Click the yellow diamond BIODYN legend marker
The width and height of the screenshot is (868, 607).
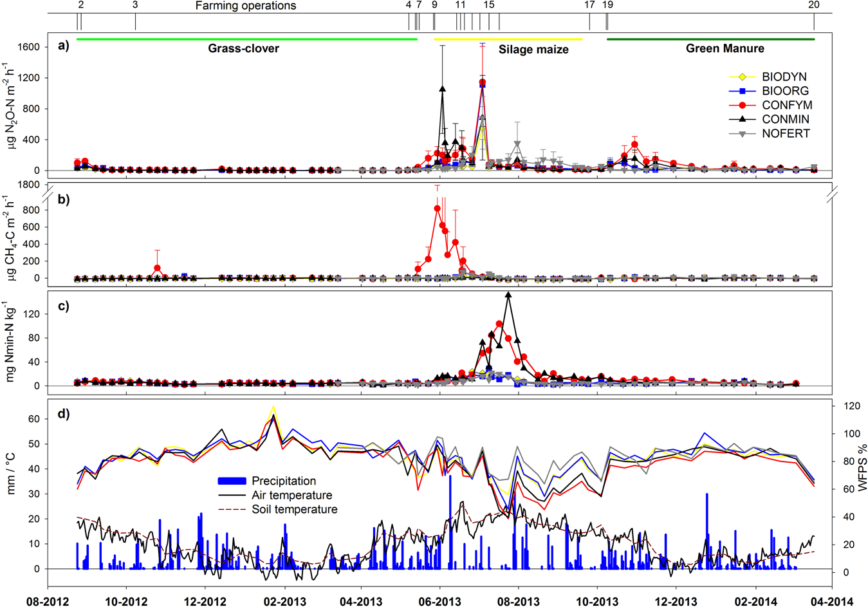741,77
